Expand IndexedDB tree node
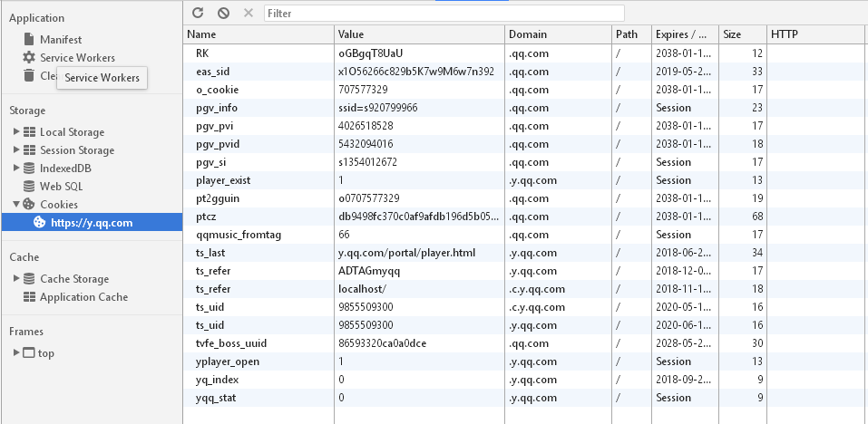 (16, 168)
